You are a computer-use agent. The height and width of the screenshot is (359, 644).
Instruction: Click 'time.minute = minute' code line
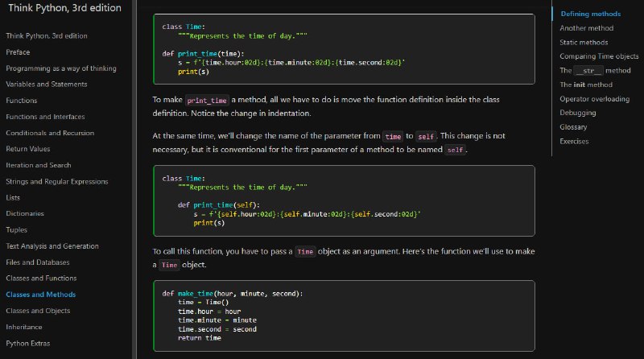pyautogui.click(x=217, y=320)
